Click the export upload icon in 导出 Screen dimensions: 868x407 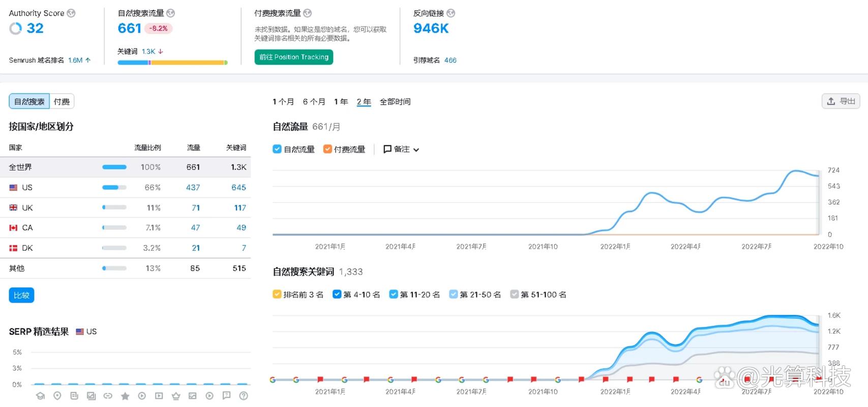(831, 101)
